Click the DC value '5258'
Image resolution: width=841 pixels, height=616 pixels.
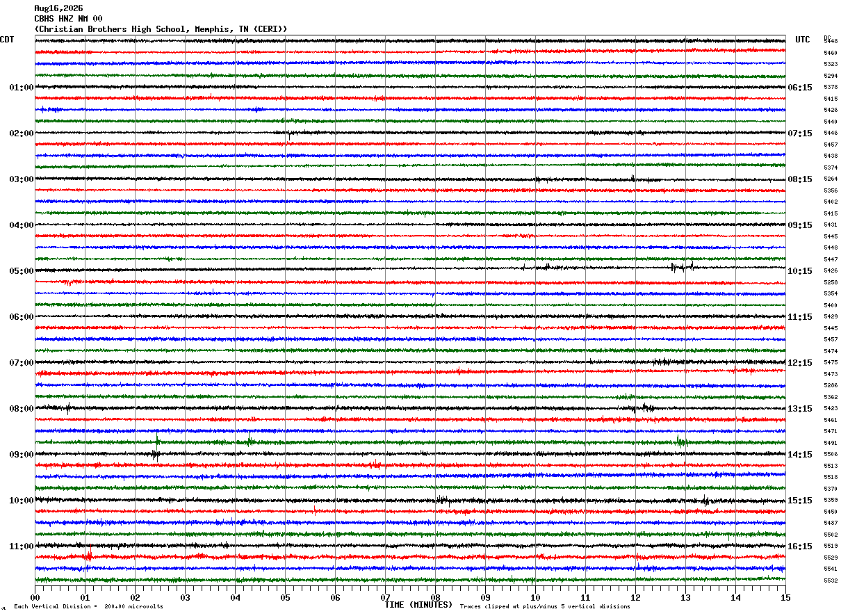click(x=831, y=282)
